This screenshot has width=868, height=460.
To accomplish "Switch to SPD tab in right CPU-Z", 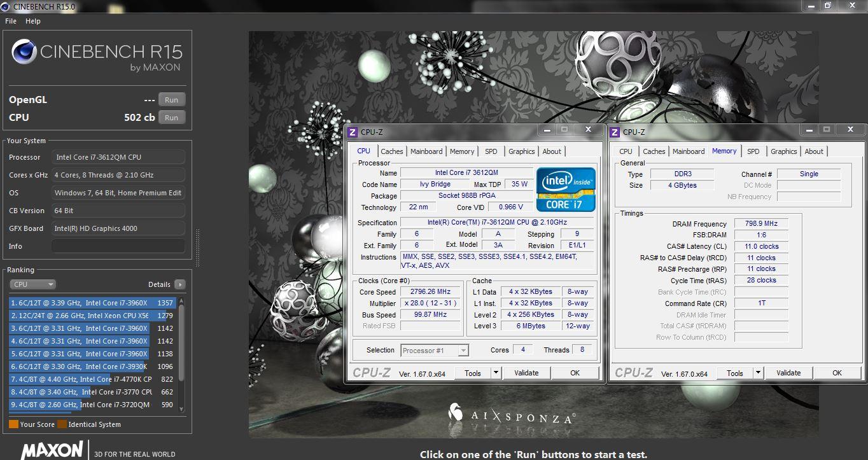I will 753,151.
